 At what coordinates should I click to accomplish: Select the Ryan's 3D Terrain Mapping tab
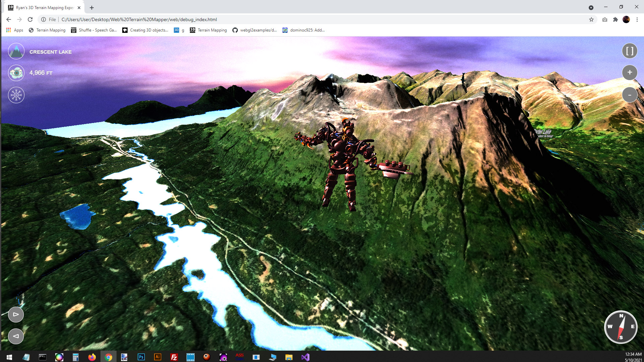(45, 7)
